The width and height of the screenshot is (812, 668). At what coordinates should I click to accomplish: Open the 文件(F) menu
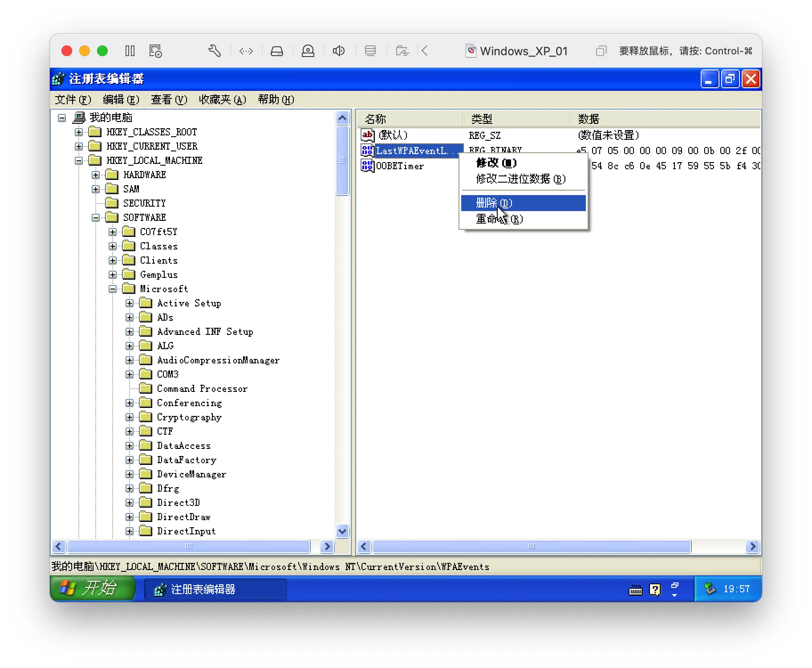point(73,100)
